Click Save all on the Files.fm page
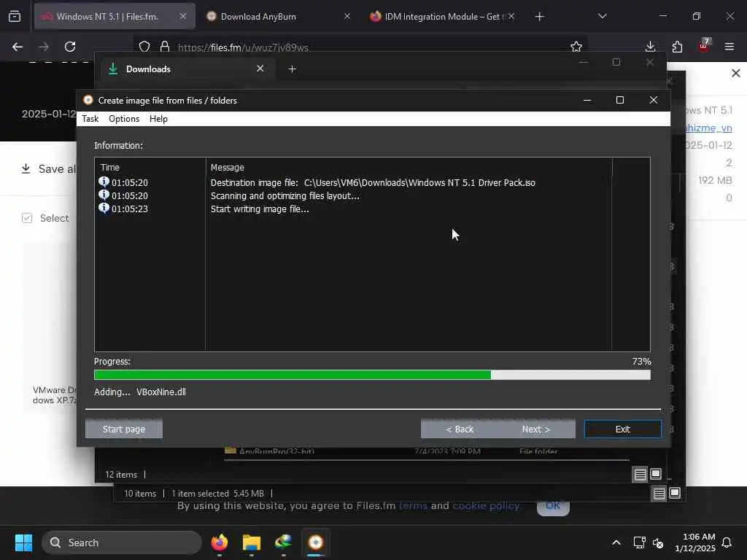 49,169
